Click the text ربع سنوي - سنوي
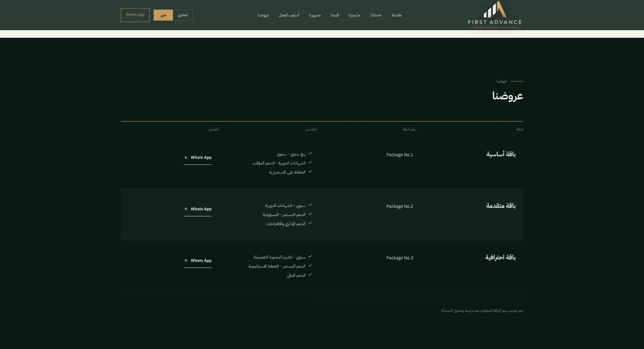This screenshot has width=644, height=349. tap(291, 154)
